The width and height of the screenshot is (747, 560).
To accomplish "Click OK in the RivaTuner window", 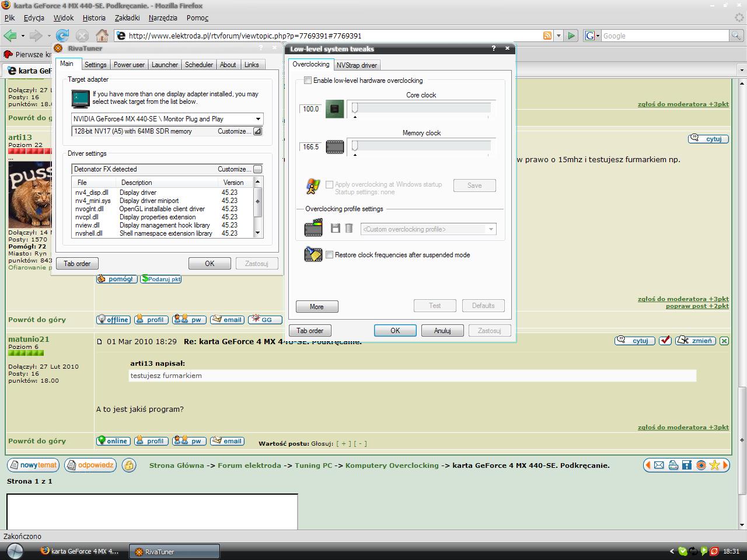I will (x=210, y=263).
